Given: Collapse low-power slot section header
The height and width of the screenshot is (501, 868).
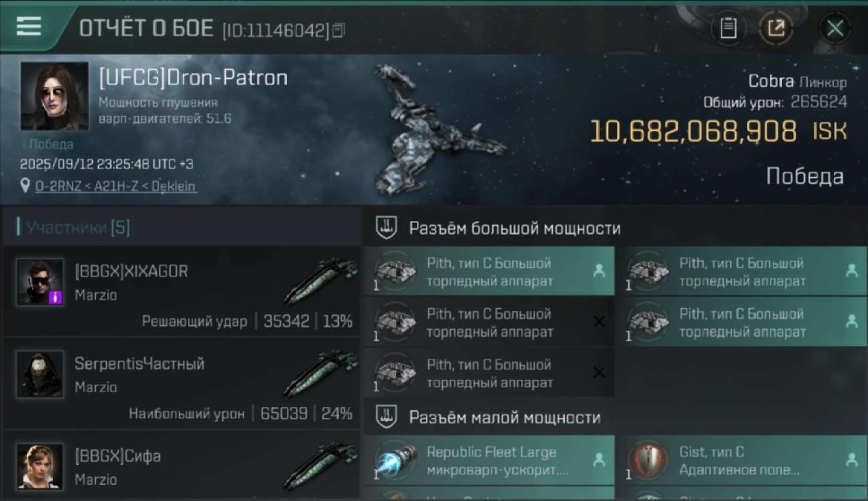Looking at the screenshot, I should tap(504, 418).
